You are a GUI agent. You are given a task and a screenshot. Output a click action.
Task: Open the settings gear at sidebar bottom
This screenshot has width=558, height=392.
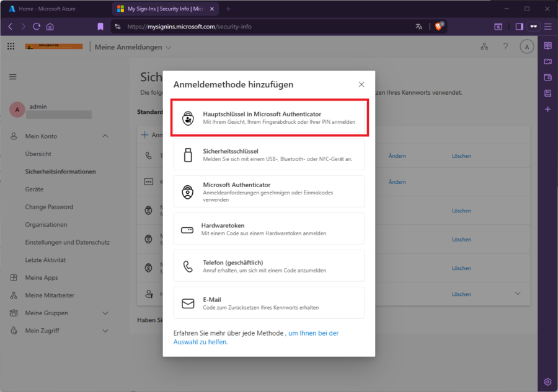click(547, 381)
